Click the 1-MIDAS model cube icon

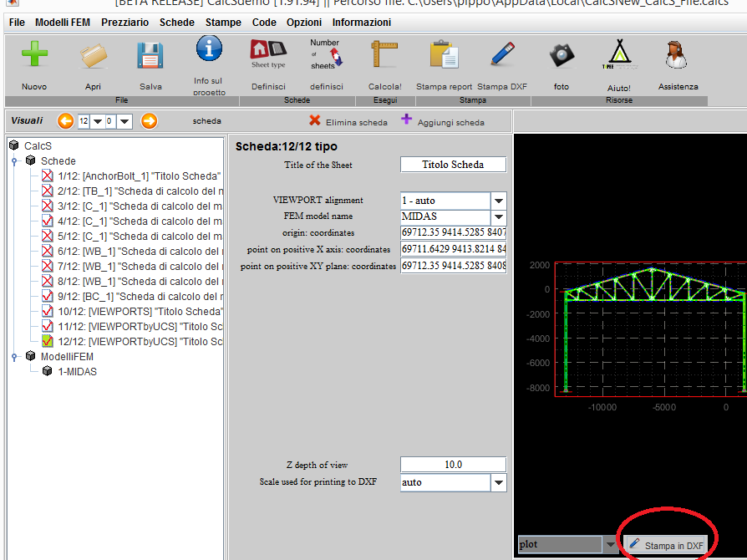point(47,371)
